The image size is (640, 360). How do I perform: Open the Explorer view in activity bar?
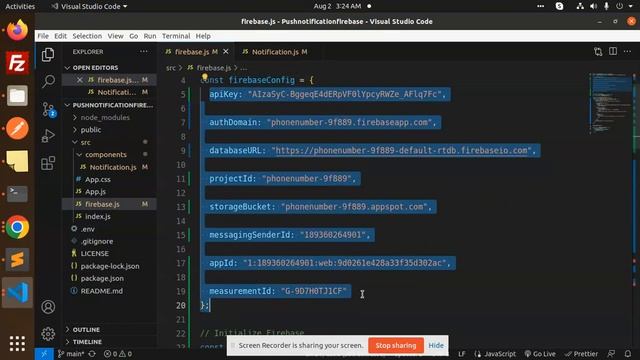click(x=48, y=54)
